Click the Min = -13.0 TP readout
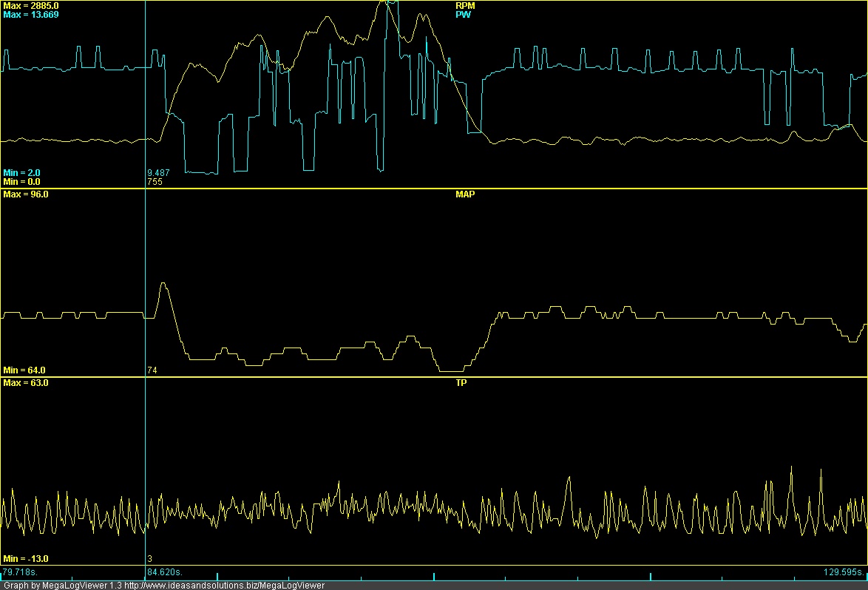Screen dimensions: 868x590 [x=26, y=558]
